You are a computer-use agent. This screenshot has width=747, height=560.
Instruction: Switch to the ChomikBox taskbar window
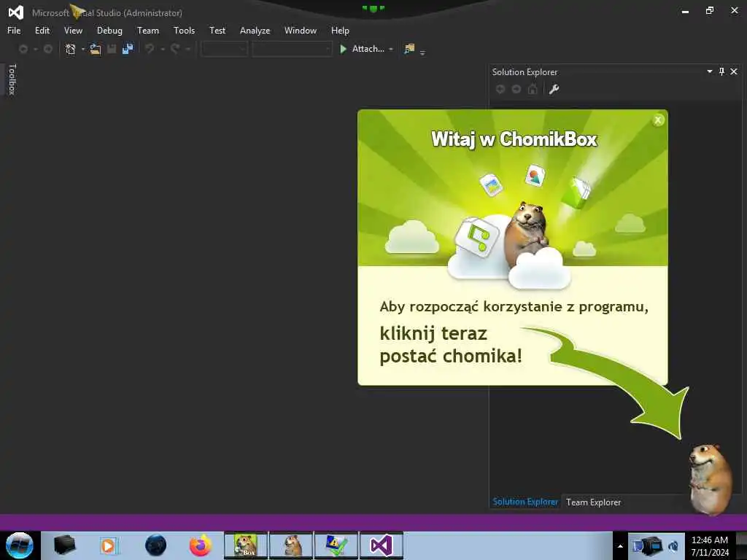[246, 545]
